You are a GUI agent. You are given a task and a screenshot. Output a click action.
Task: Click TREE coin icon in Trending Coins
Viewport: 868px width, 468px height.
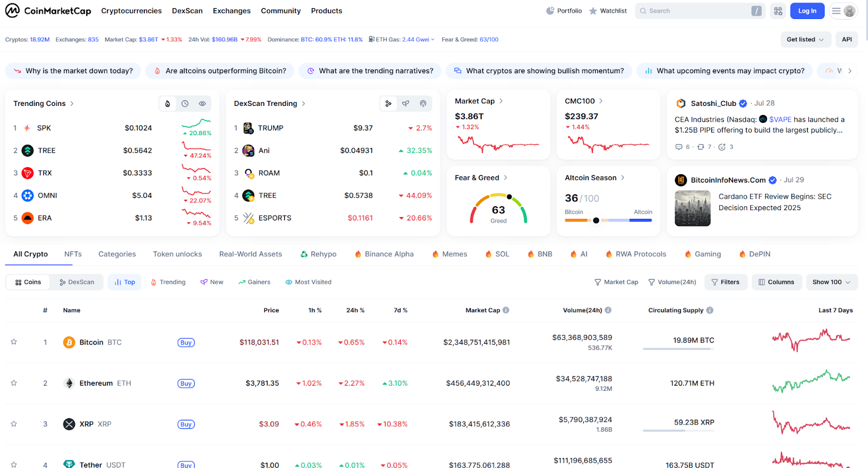click(x=28, y=150)
